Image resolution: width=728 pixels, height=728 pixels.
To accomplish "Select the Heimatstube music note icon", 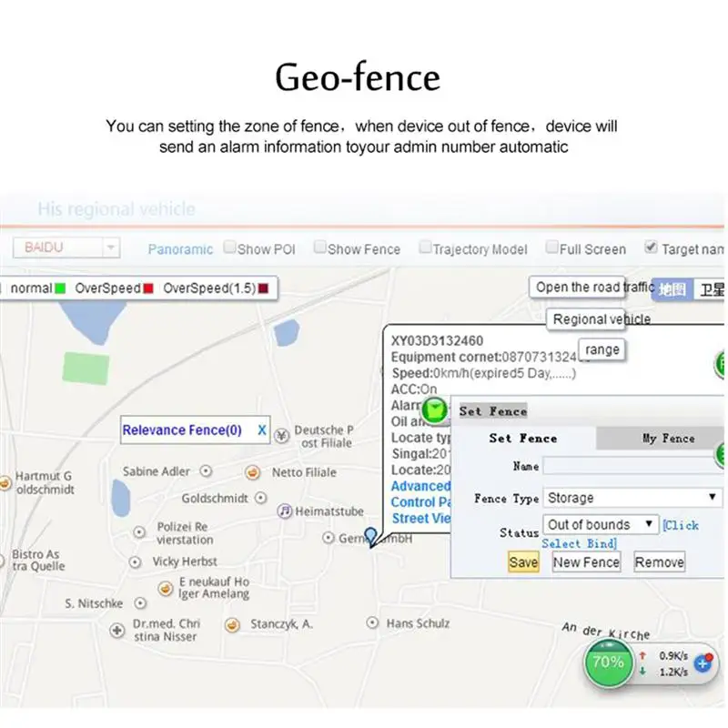I will 284,511.
